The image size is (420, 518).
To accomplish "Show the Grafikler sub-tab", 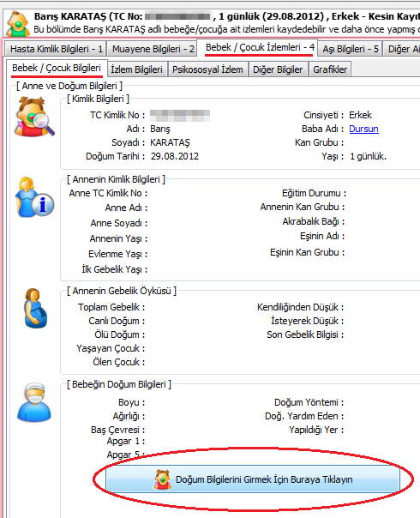I will [x=330, y=69].
